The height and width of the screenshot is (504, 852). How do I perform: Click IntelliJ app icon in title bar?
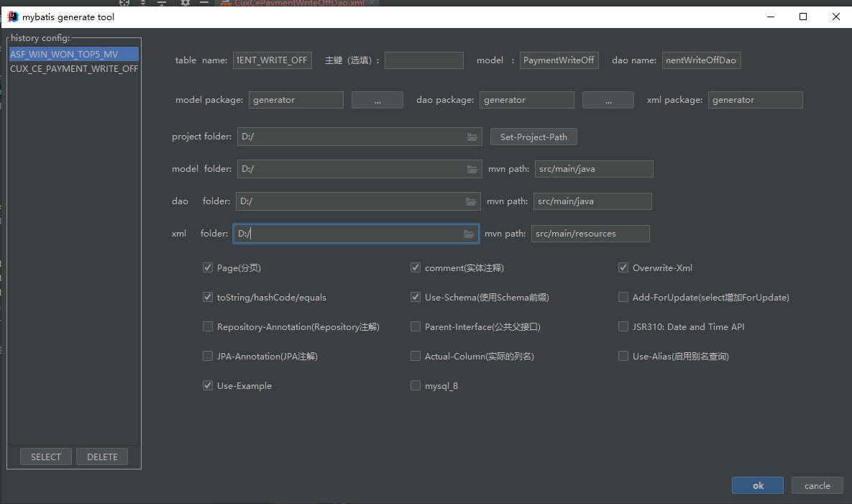point(12,17)
